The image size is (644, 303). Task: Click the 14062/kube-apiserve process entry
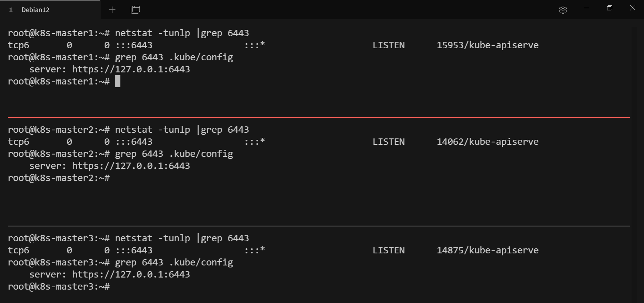[x=487, y=142]
